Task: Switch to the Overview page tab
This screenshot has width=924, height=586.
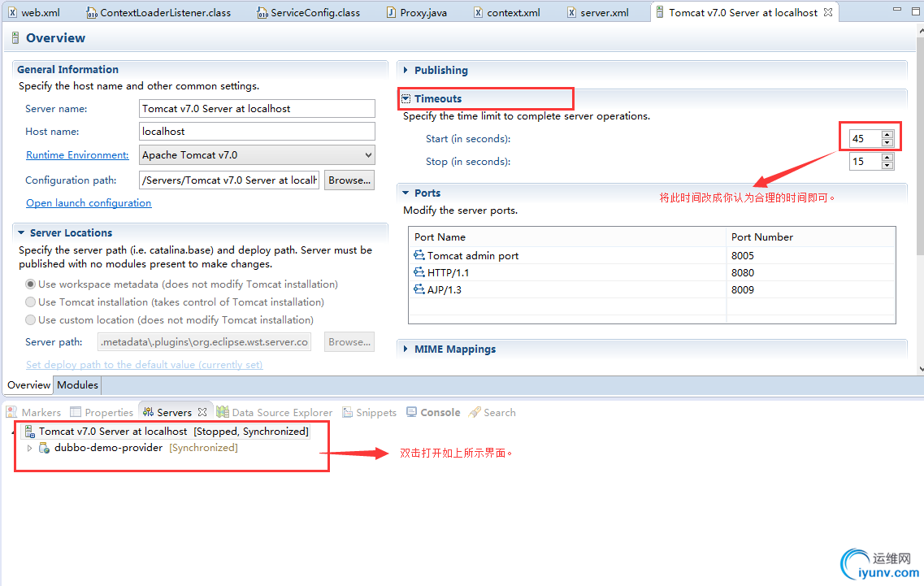Action: pyautogui.click(x=29, y=385)
